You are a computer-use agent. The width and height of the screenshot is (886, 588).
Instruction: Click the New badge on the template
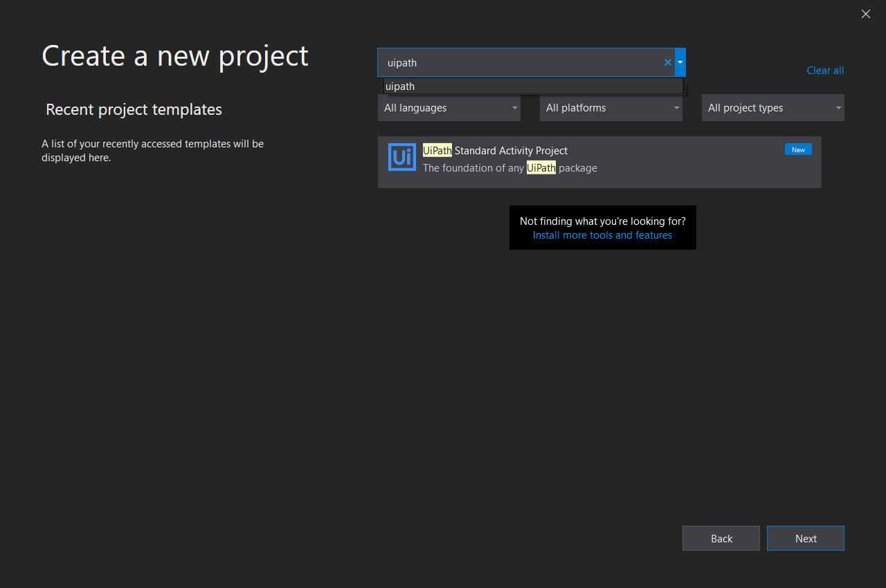tap(798, 149)
